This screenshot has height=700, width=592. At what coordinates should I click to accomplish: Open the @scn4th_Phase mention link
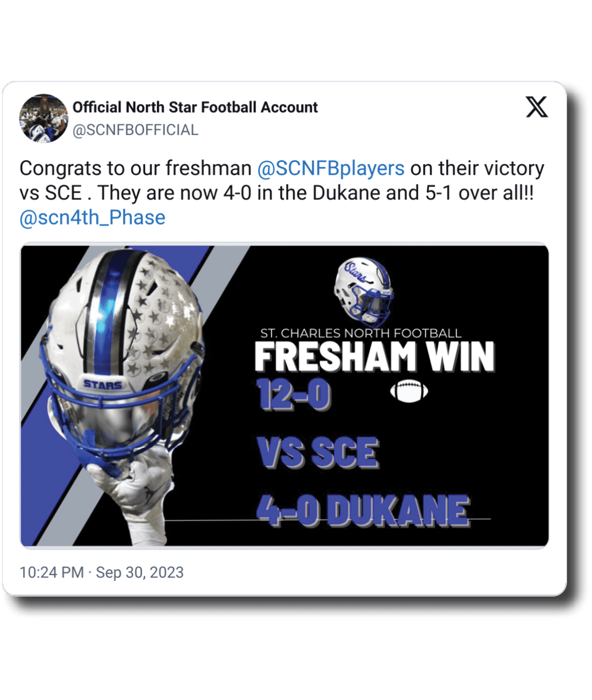click(x=92, y=218)
